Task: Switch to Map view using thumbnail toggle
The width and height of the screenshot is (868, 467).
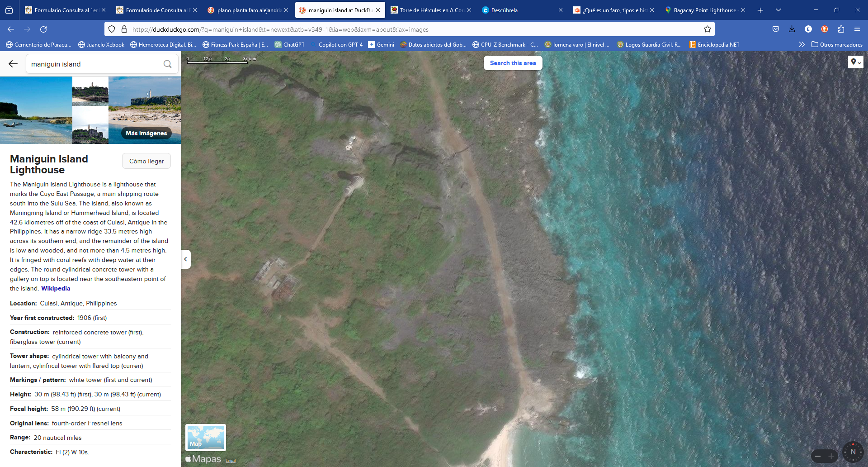Action: click(206, 437)
